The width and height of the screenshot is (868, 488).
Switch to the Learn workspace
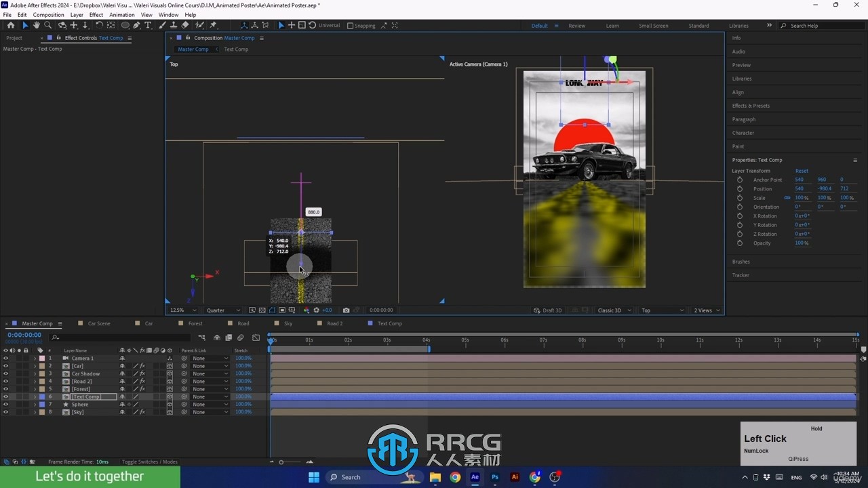pos(612,26)
